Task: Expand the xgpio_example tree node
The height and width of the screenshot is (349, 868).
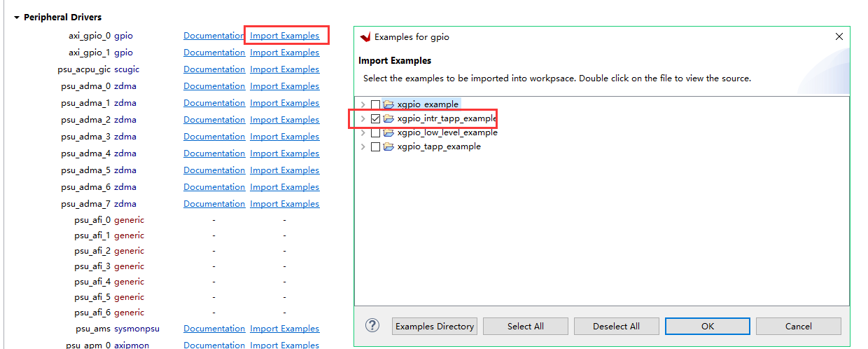Action: click(363, 104)
